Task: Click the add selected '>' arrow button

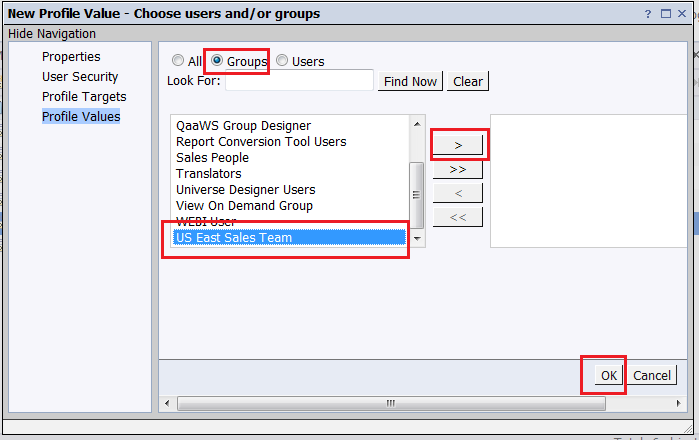Action: [458, 145]
